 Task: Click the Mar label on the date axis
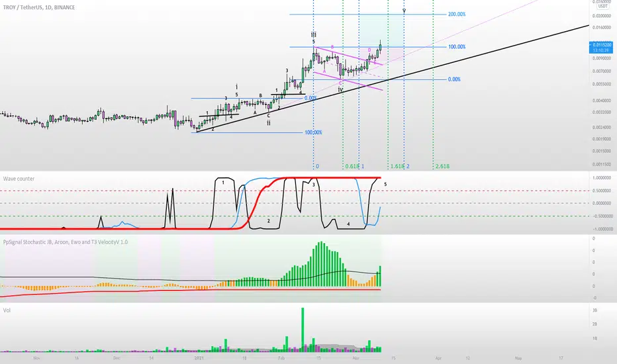pos(356,358)
